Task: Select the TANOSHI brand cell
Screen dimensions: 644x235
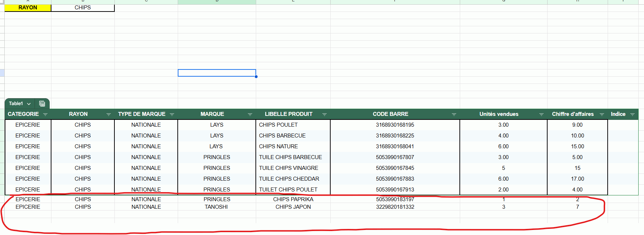Action: [216, 207]
